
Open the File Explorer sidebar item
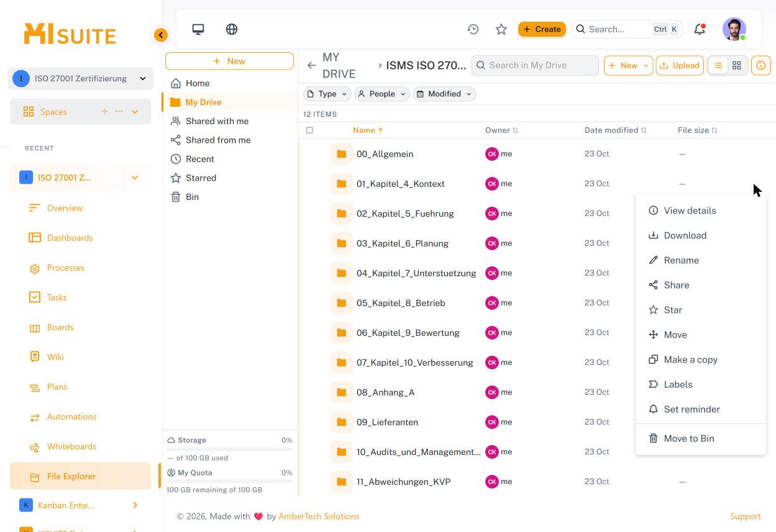pyautogui.click(x=80, y=476)
